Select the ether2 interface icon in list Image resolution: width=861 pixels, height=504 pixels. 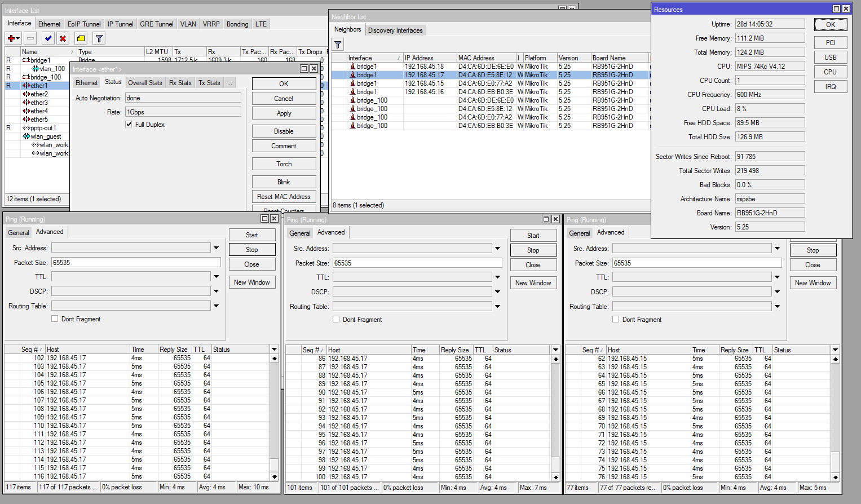point(26,94)
